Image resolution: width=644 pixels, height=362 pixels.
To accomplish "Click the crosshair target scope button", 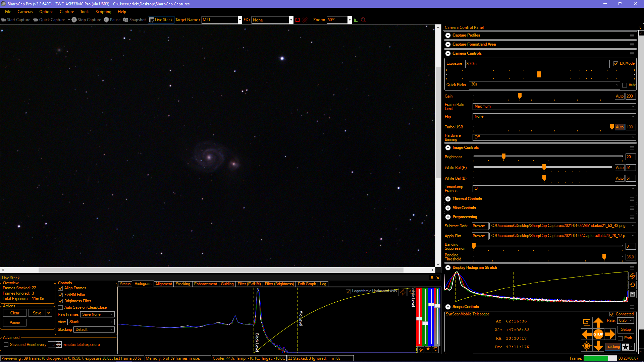I will tap(587, 346).
